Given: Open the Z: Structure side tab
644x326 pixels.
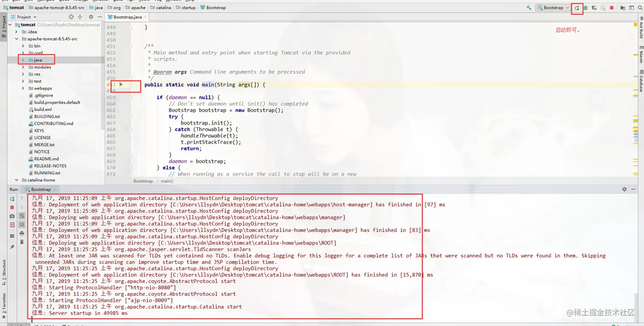Looking at the screenshot, I should 4,272.
